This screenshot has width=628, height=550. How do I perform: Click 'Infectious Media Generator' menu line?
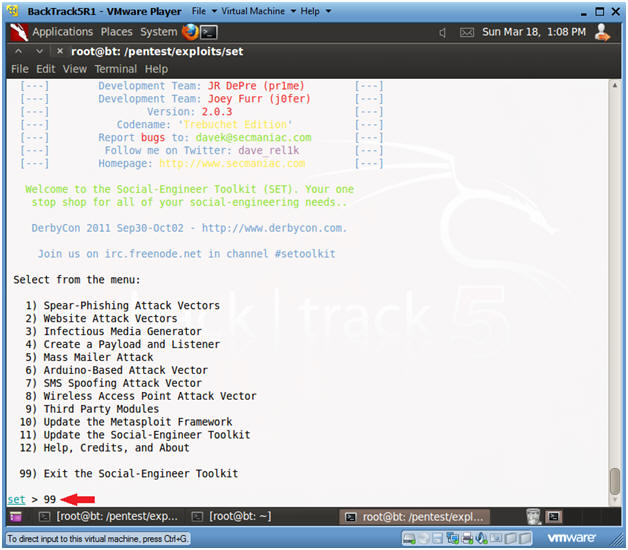113,331
